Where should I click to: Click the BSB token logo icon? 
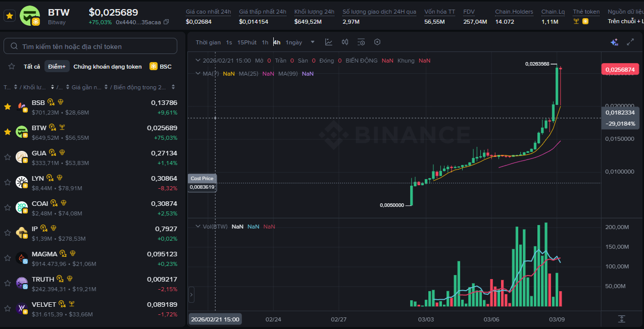pyautogui.click(x=22, y=106)
